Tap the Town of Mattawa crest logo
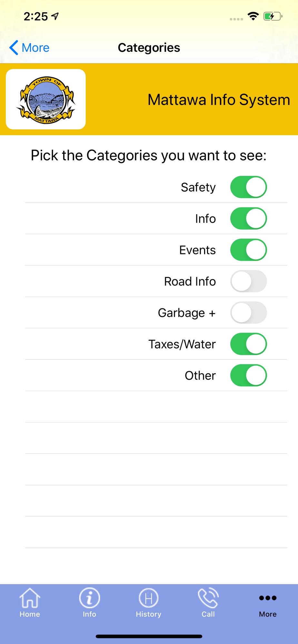298x644 pixels. (x=46, y=99)
